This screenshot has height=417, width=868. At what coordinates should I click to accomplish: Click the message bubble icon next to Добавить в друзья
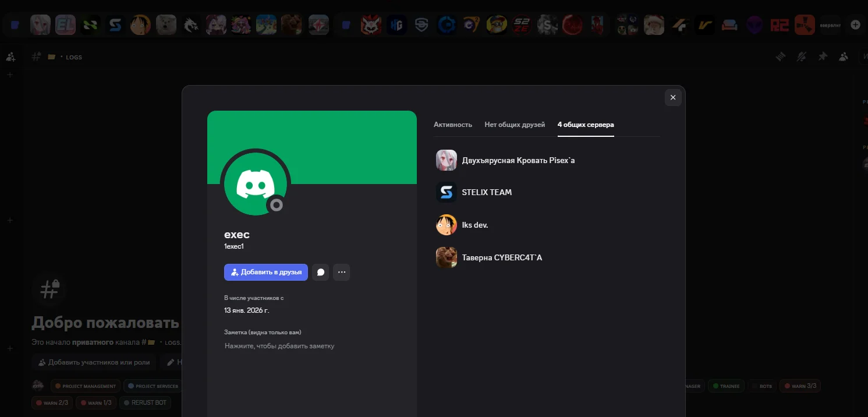[320, 272]
